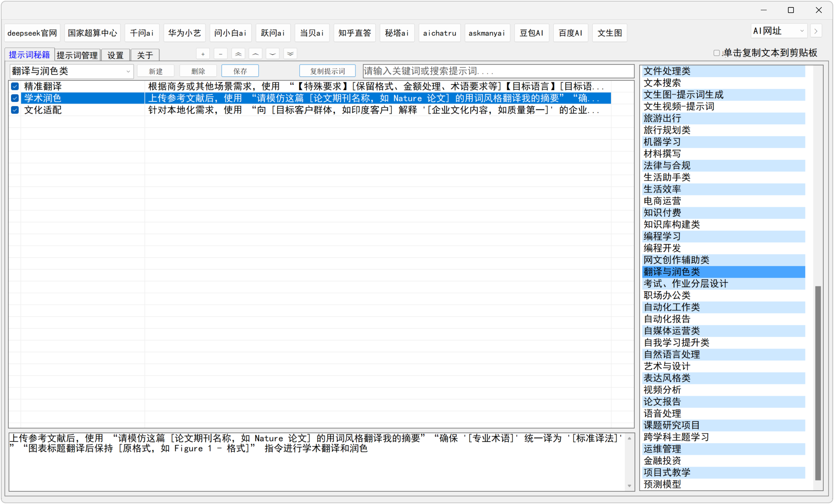
Task: Open the 翻译与润色类 category dropdown
Action: pyautogui.click(x=72, y=71)
